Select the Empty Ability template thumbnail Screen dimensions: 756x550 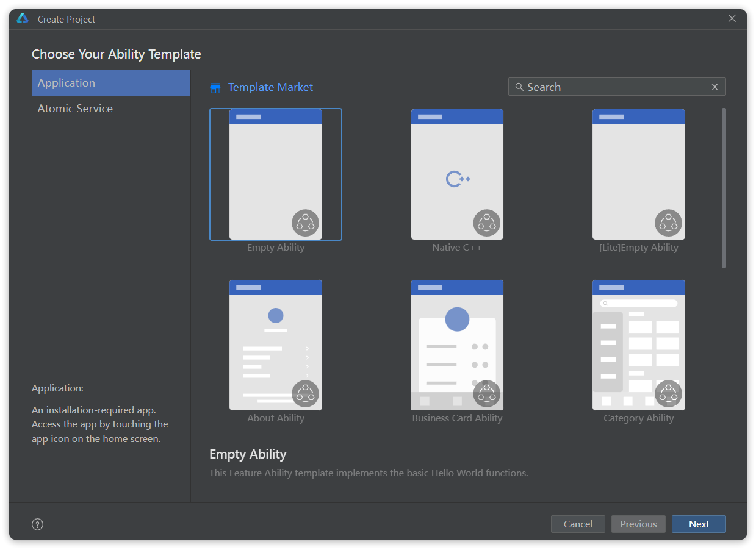[x=276, y=174]
